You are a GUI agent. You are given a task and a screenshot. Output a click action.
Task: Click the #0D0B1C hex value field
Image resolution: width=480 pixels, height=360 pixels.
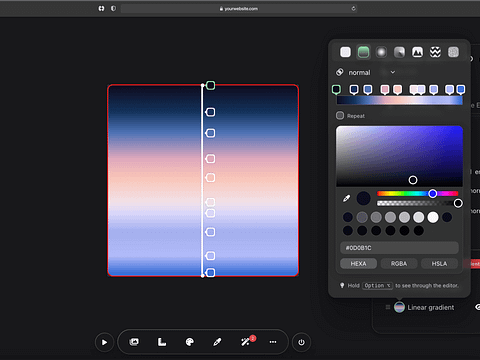(399, 248)
